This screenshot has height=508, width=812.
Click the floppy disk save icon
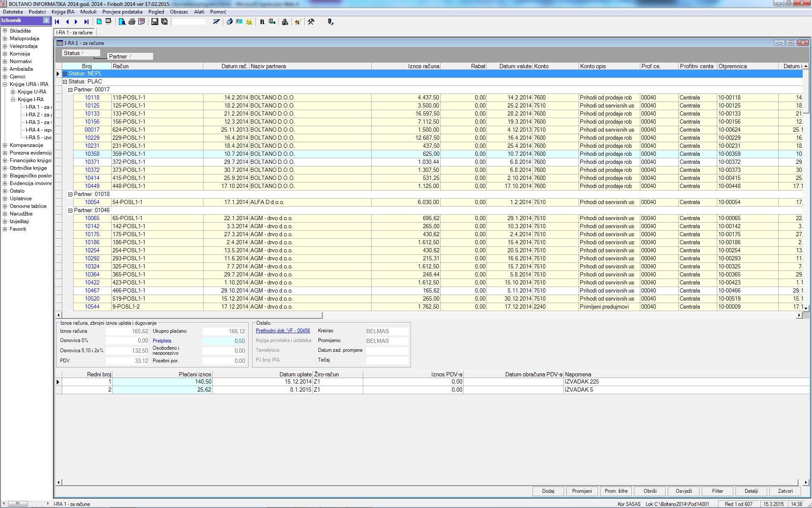[154, 22]
